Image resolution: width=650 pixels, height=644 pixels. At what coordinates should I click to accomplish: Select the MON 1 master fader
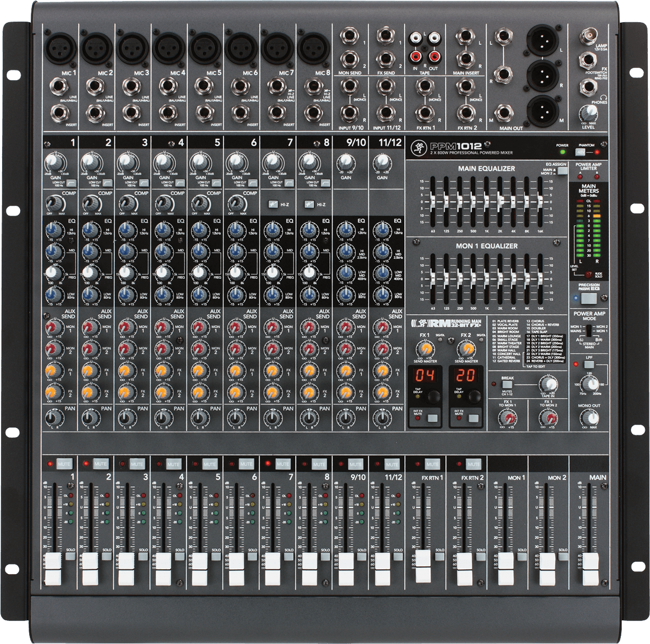click(x=505, y=569)
